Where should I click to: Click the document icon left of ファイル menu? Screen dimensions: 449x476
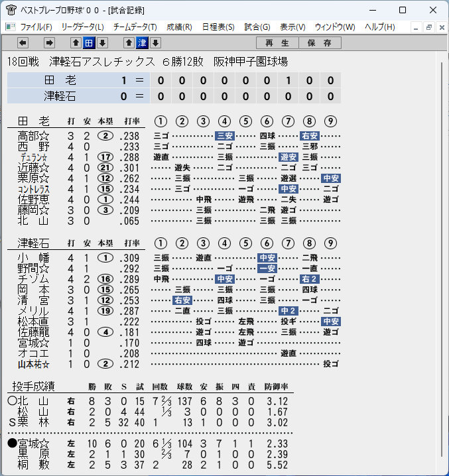[x=11, y=27]
